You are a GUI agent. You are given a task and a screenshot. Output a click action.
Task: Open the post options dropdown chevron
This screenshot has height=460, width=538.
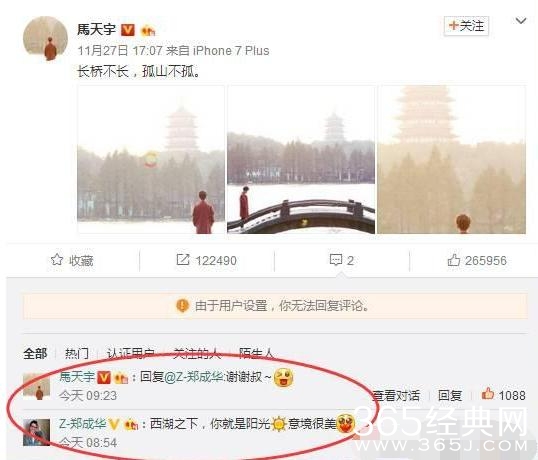click(x=521, y=21)
